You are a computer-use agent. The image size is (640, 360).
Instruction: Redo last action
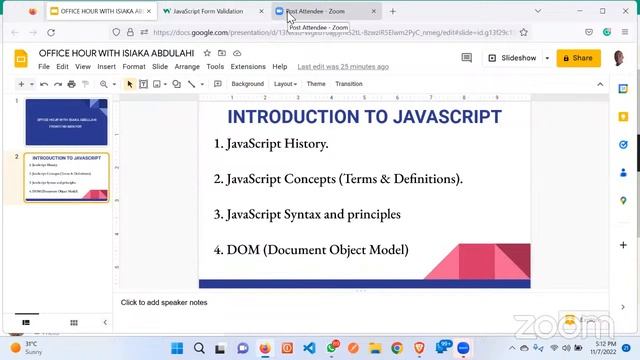pyautogui.click(x=58, y=84)
